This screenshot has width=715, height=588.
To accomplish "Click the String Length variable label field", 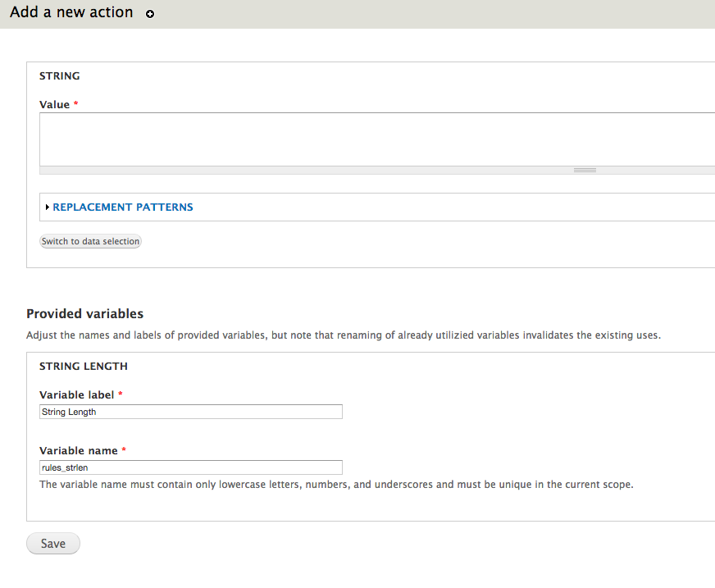I will coord(190,411).
